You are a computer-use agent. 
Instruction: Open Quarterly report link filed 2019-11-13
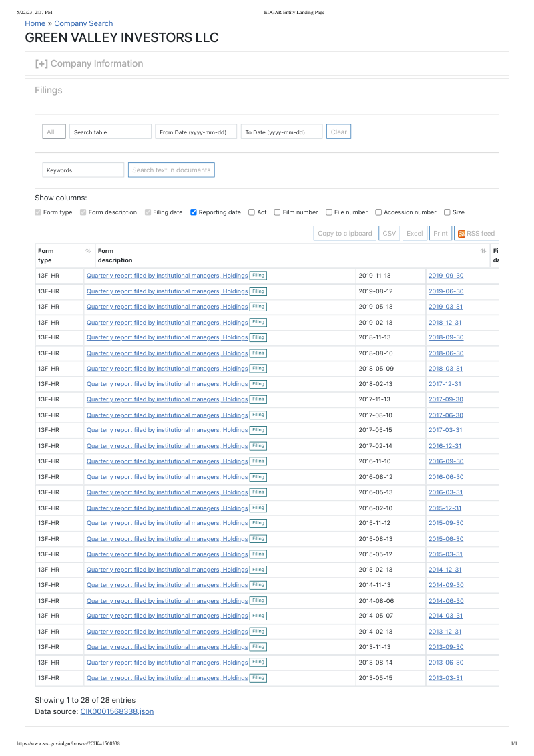coord(168,276)
